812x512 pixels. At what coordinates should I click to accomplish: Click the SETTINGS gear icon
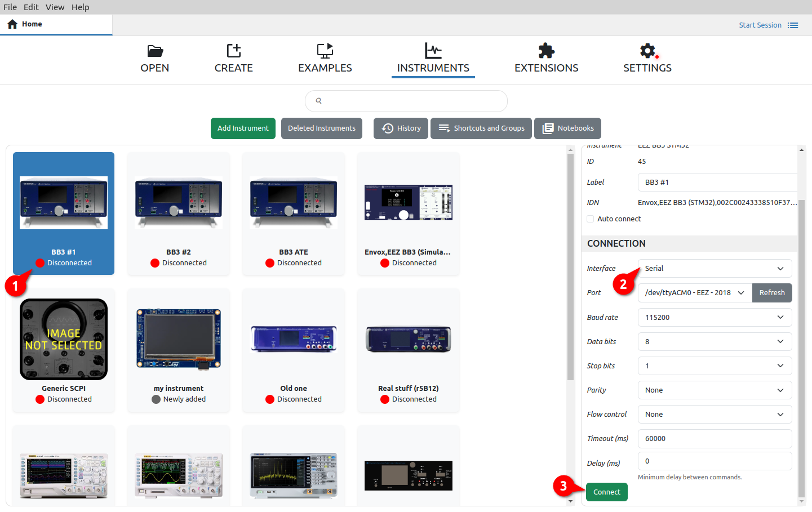(x=647, y=51)
